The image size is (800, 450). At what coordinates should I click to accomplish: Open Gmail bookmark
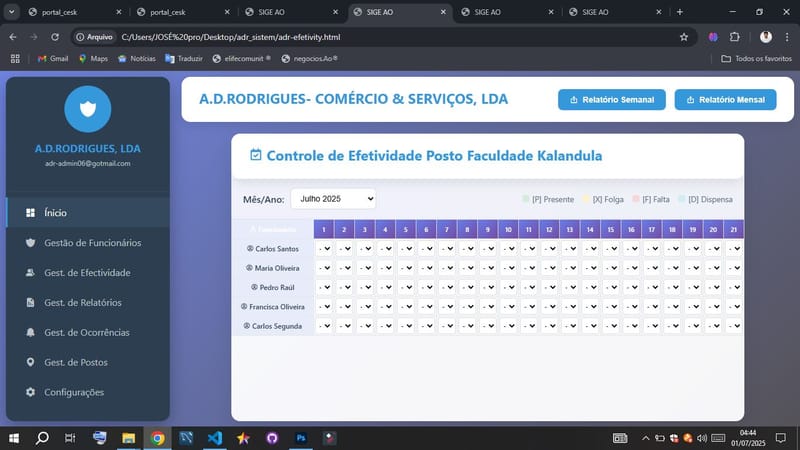click(53, 59)
